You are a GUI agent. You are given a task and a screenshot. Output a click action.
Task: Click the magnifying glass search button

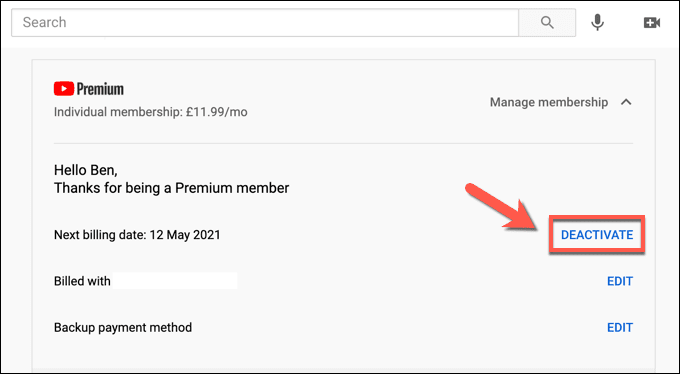pos(547,22)
